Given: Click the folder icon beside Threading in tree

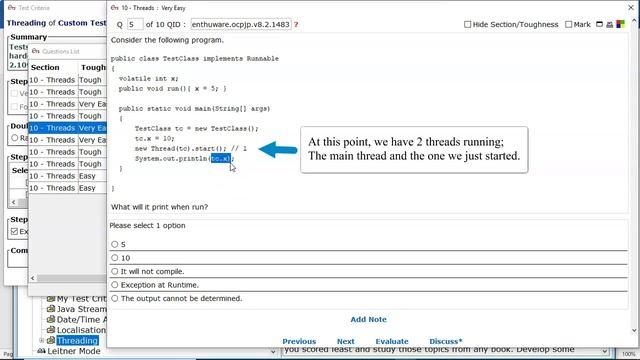Looking at the screenshot, I should (51, 340).
